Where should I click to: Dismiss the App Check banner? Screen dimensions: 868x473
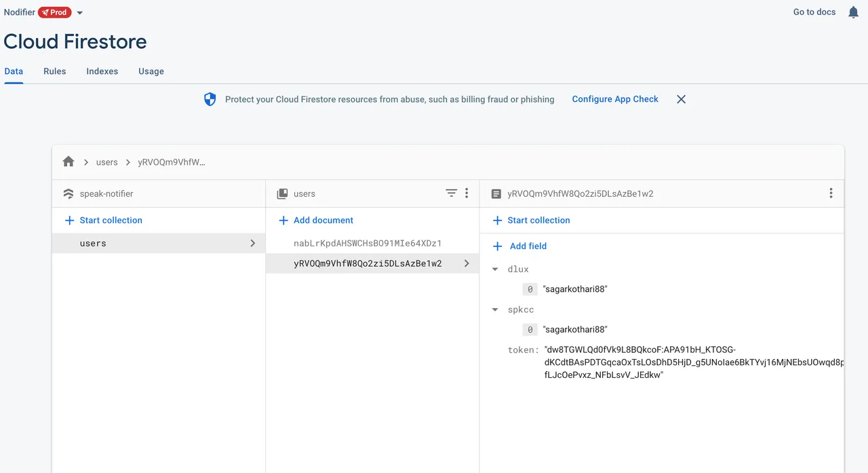click(x=682, y=99)
